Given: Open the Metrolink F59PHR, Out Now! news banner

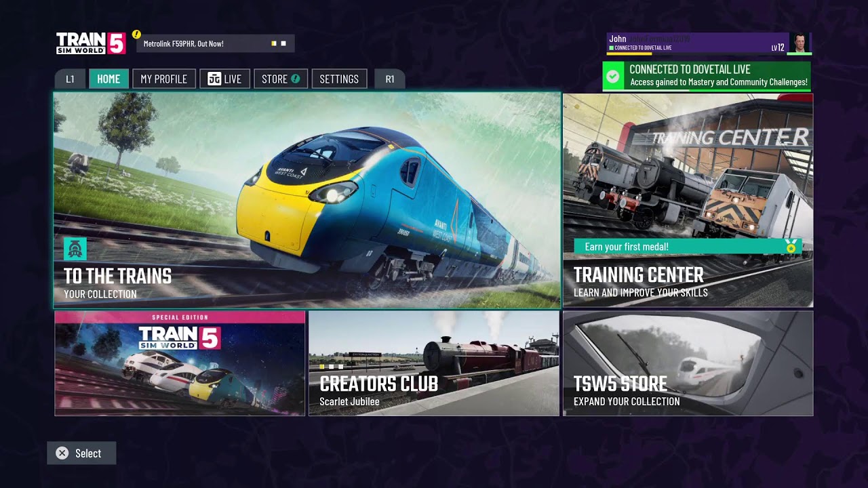Looking at the screenshot, I should pos(215,43).
